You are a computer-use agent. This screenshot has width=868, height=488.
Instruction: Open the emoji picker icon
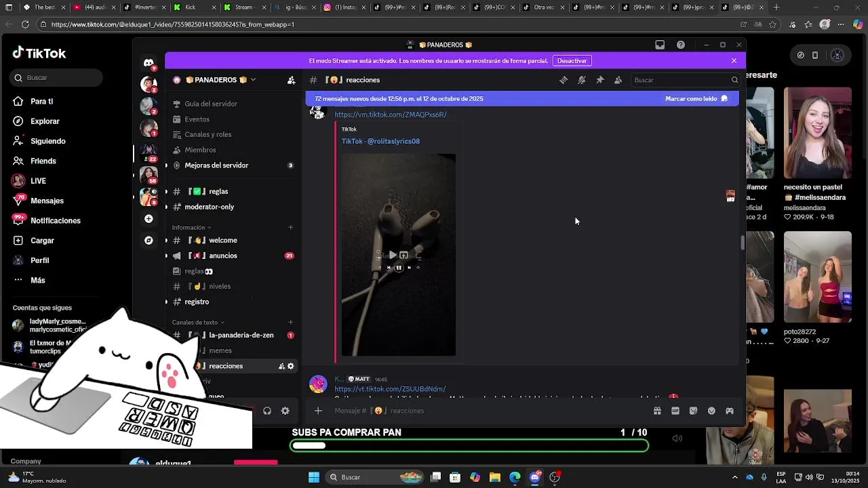click(711, 411)
